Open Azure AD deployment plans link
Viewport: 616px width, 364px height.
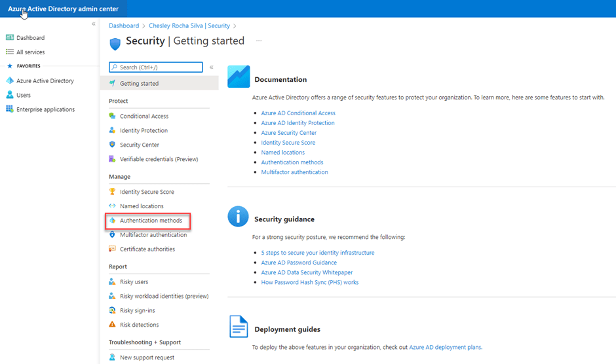point(445,347)
